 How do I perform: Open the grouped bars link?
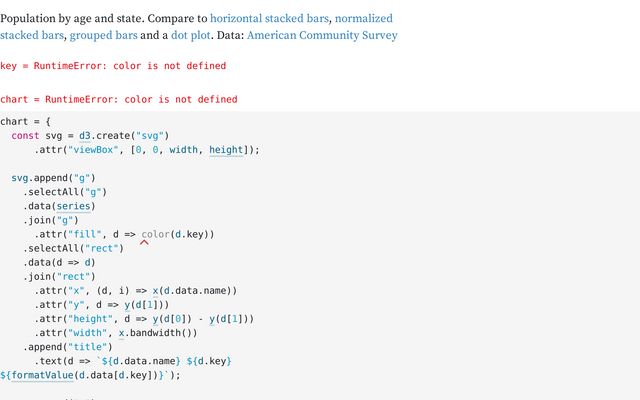pyautogui.click(x=103, y=35)
